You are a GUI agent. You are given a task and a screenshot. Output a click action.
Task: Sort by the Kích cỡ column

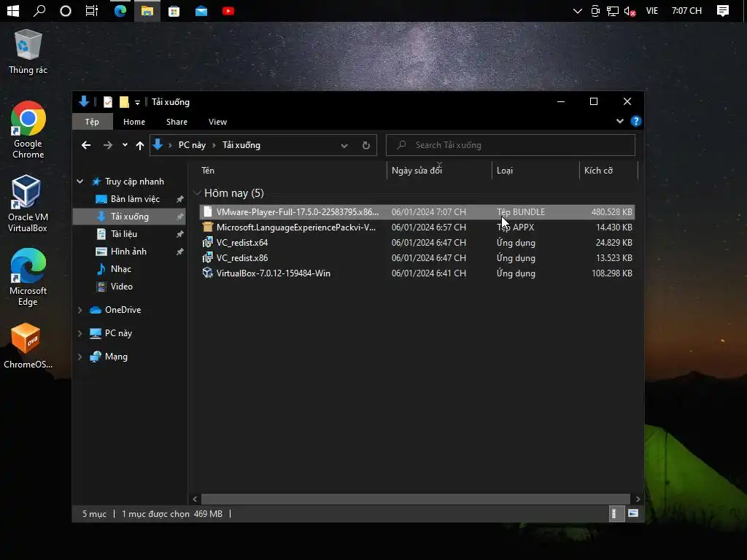point(608,171)
